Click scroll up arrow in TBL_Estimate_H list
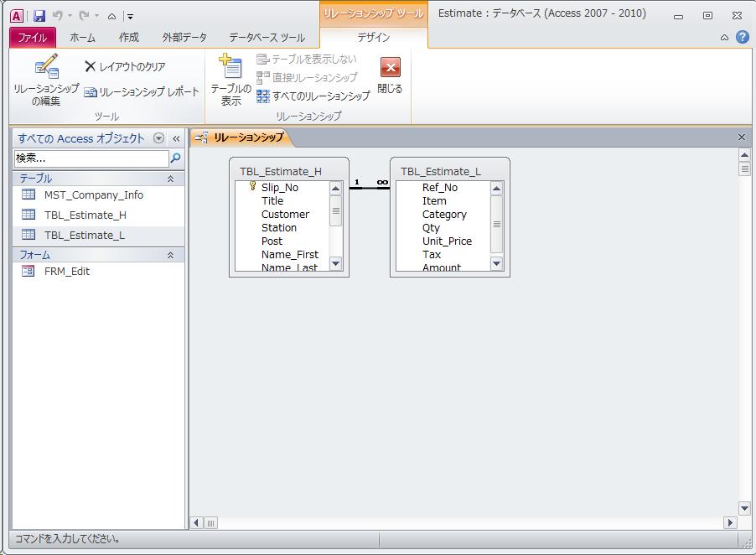 pos(336,188)
